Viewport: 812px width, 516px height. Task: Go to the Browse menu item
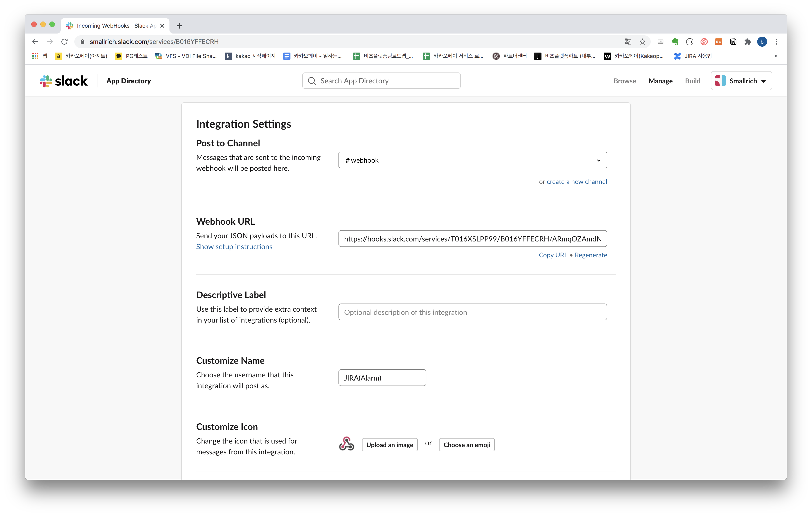coord(624,81)
